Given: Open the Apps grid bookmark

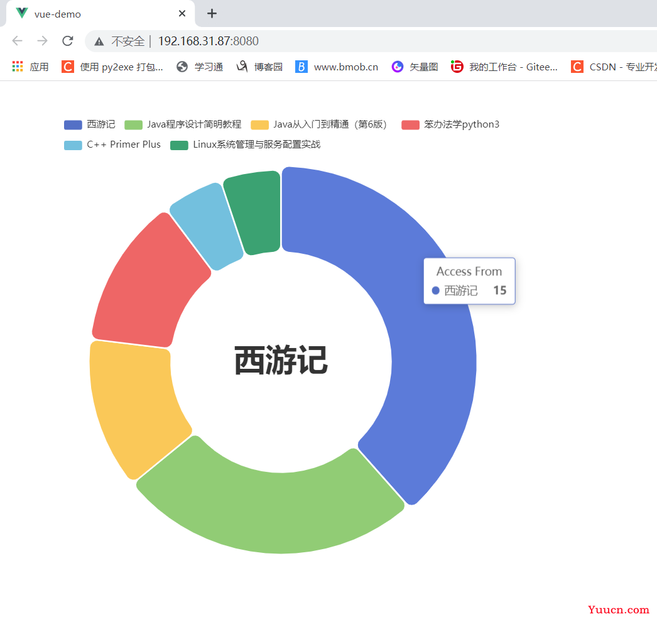Looking at the screenshot, I should 30,67.
